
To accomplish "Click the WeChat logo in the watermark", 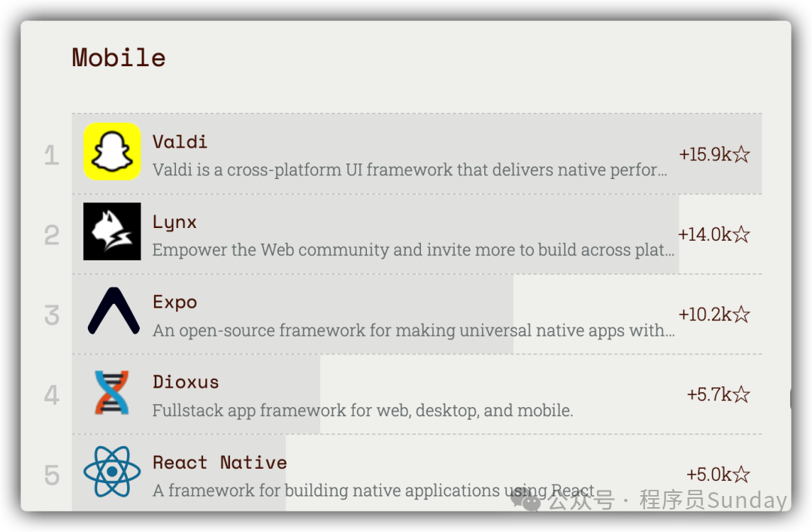I will click(526, 499).
